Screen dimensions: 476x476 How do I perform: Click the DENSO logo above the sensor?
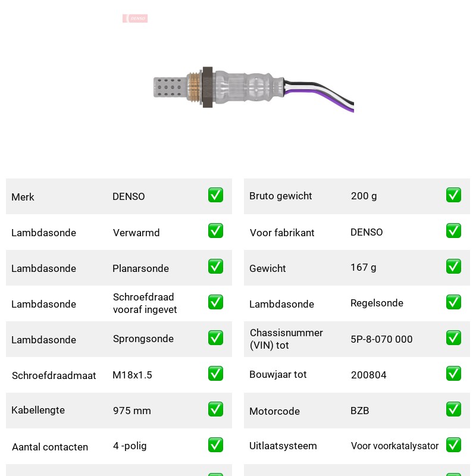point(135,18)
